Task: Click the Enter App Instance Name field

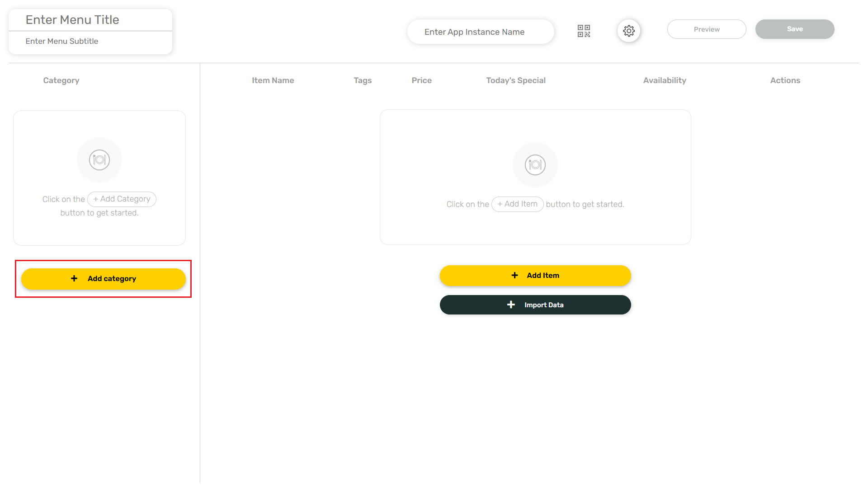Action: [x=480, y=32]
